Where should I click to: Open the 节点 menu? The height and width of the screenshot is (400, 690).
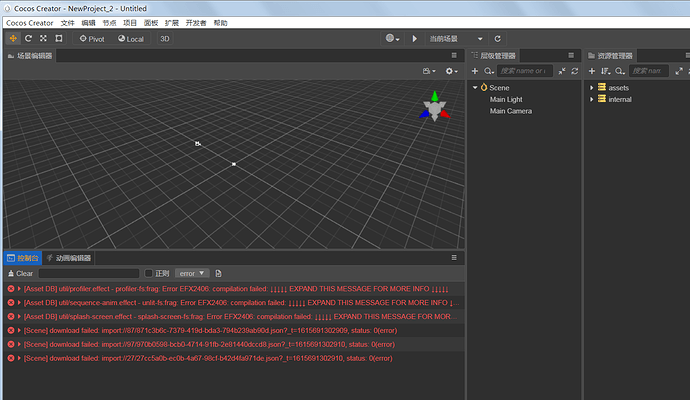[x=109, y=23]
